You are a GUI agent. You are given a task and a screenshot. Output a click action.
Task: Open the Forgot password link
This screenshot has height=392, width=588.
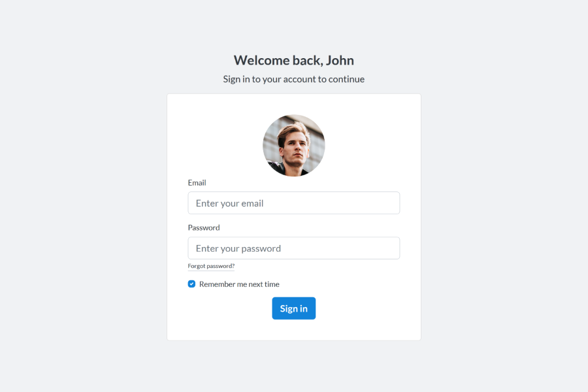pyautogui.click(x=211, y=267)
